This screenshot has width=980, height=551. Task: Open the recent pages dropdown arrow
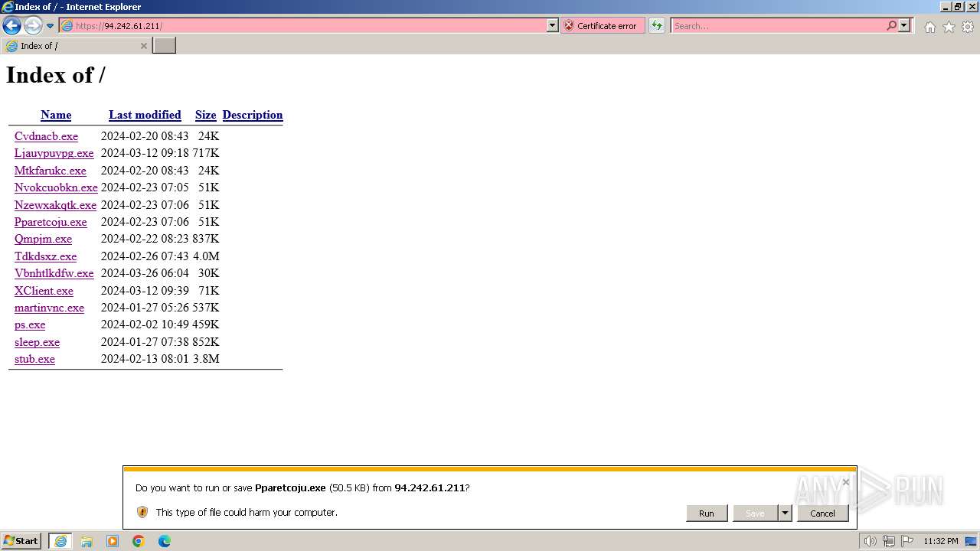pyautogui.click(x=51, y=26)
